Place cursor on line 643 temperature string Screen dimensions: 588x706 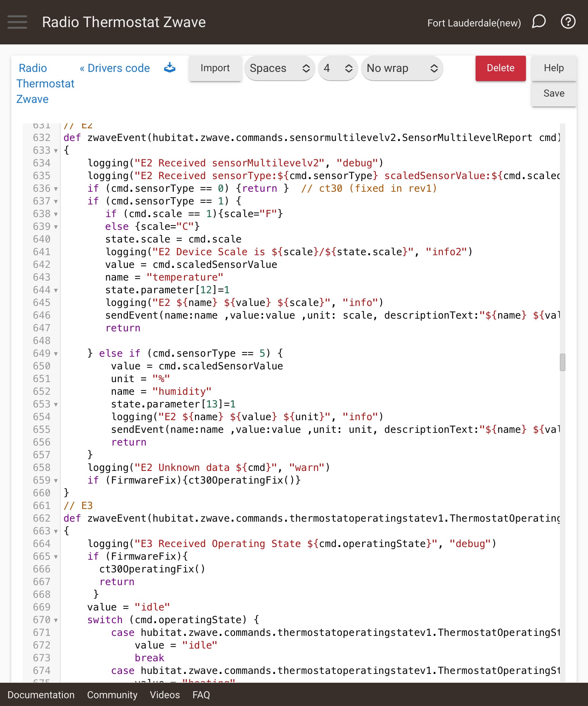[x=185, y=277]
